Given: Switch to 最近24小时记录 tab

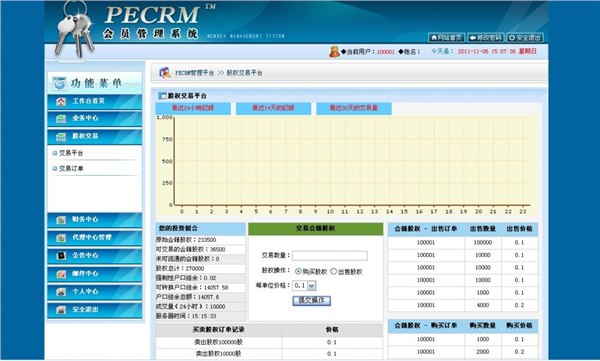Looking at the screenshot, I should pyautogui.click(x=193, y=108).
